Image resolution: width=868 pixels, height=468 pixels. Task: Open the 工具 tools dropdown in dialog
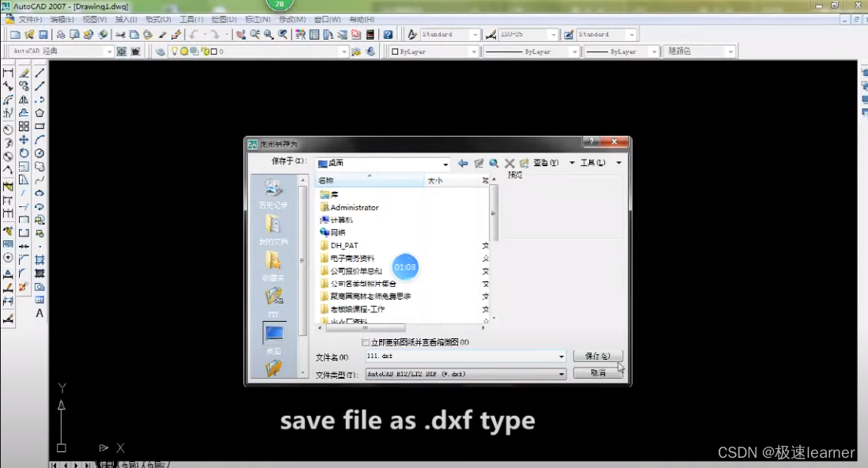[600, 163]
